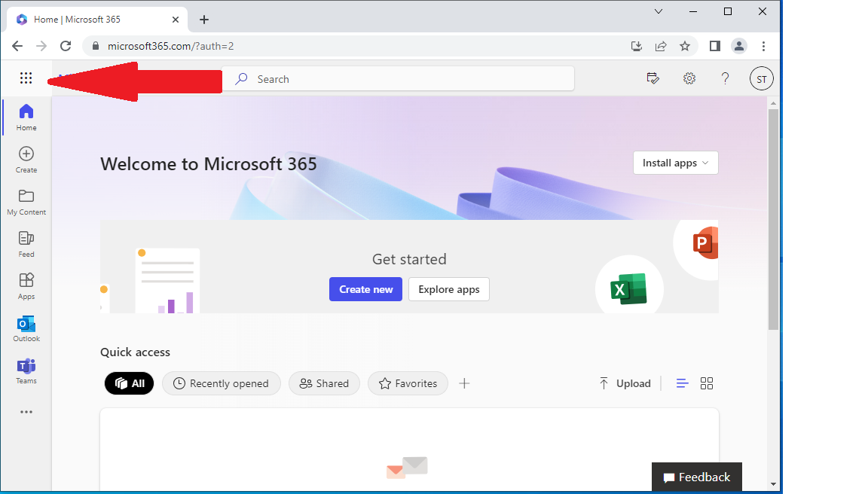Open the Chrome three-dot menu
The height and width of the screenshot is (494, 868).
click(x=763, y=46)
